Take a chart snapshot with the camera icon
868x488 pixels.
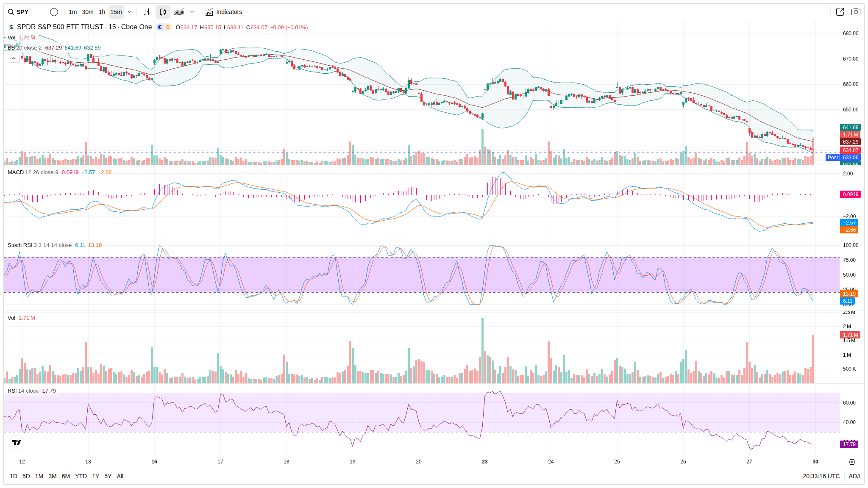(x=856, y=12)
